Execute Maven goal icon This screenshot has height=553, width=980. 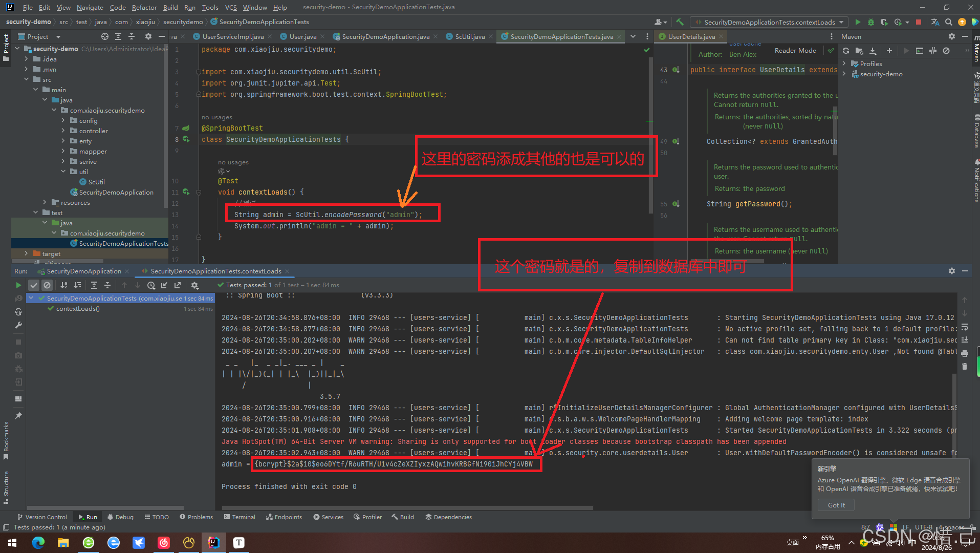920,51
